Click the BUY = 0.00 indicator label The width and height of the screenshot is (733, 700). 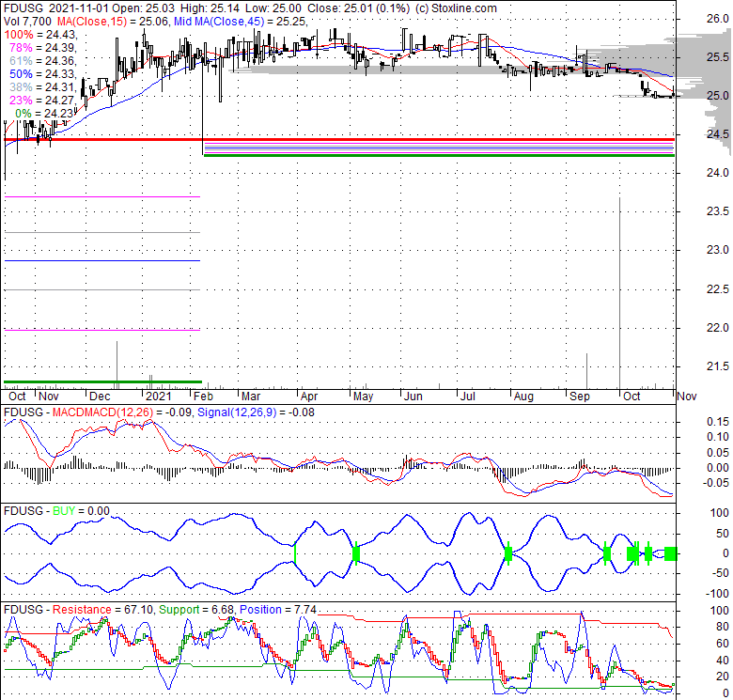[x=82, y=511]
